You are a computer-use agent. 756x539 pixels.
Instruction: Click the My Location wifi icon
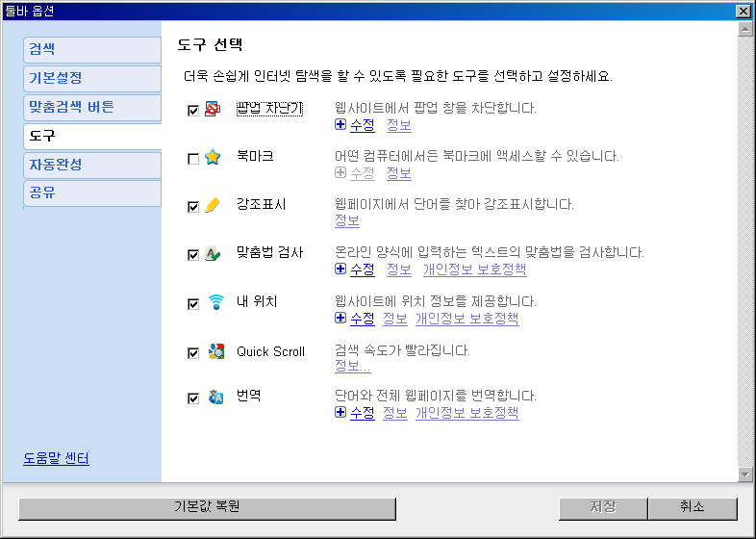tap(216, 302)
